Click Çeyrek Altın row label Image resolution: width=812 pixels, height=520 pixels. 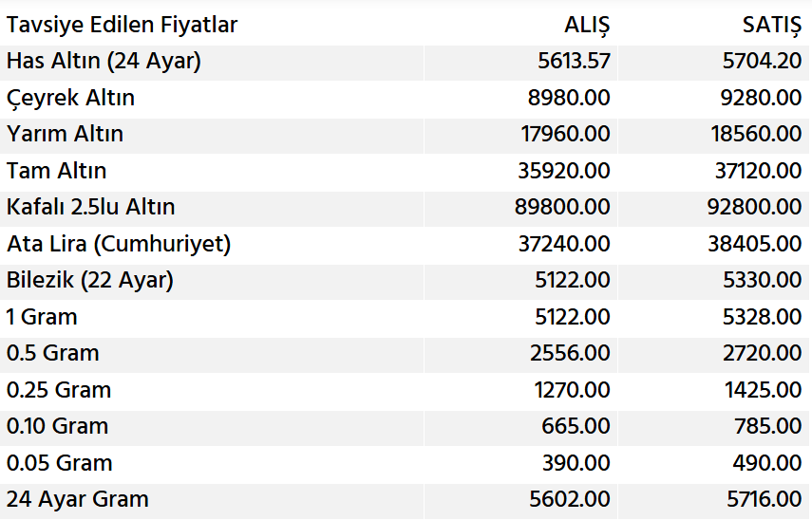[x=70, y=98]
